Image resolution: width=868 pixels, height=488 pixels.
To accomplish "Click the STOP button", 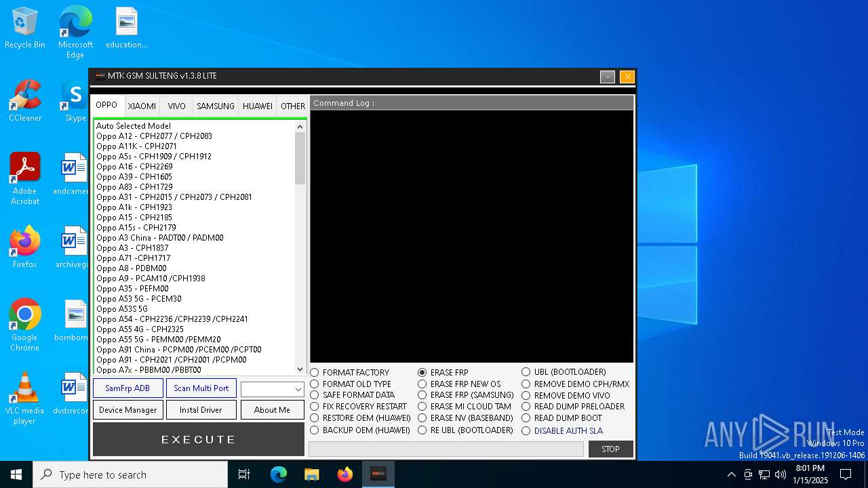I will 611,449.
